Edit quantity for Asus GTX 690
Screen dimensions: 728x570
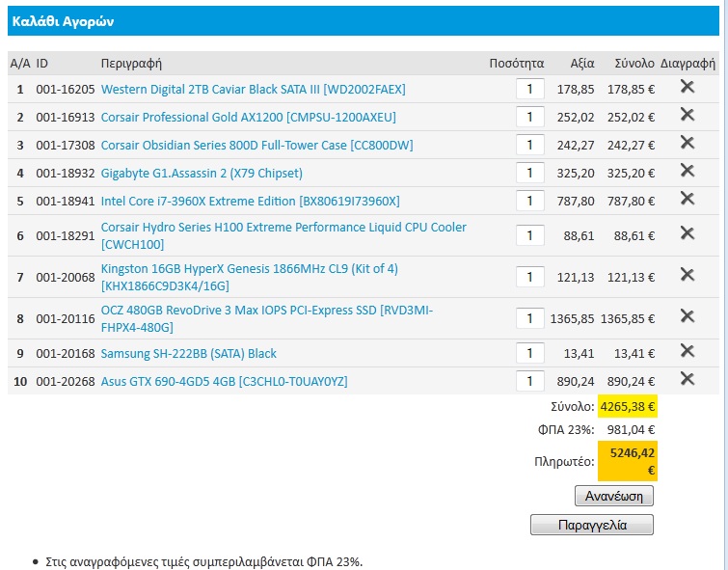pos(529,381)
